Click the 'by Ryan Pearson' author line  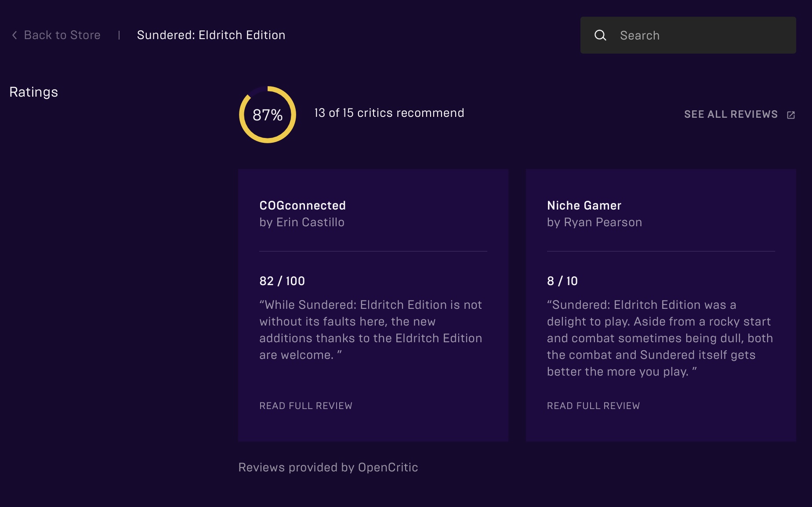coord(594,222)
